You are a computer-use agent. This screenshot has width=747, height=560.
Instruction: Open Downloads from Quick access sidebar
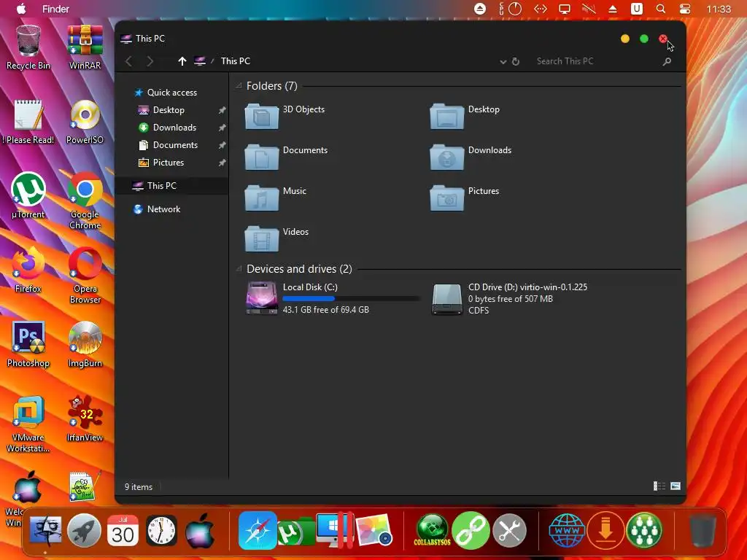pyautogui.click(x=174, y=128)
